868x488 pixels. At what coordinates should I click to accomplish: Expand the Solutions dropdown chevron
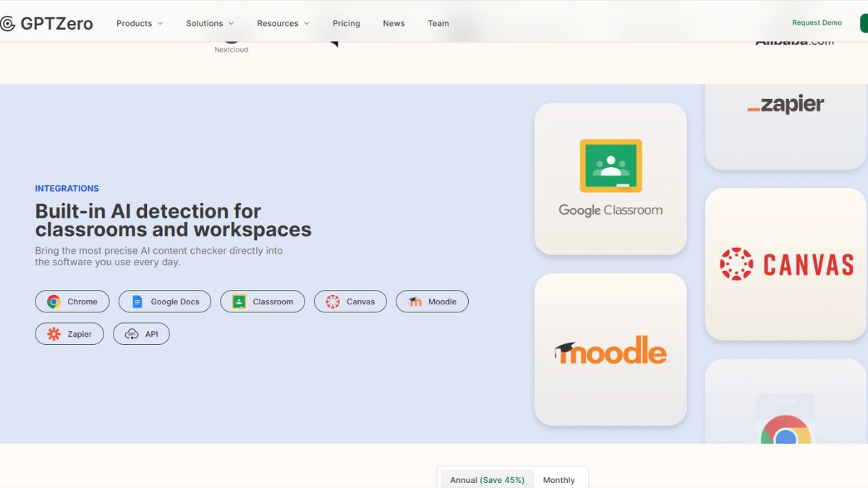[231, 23]
